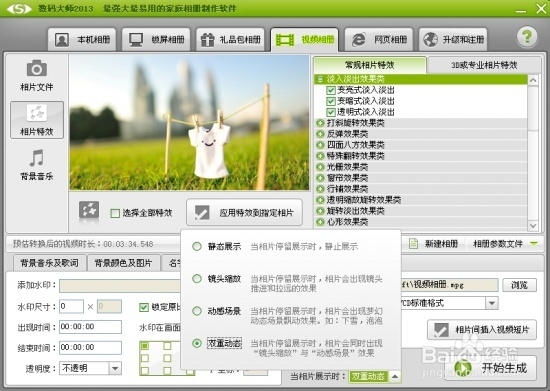Image resolution: width=550 pixels, height=391 pixels.
Task: Open the 网页相册 tab
Action: click(x=379, y=40)
